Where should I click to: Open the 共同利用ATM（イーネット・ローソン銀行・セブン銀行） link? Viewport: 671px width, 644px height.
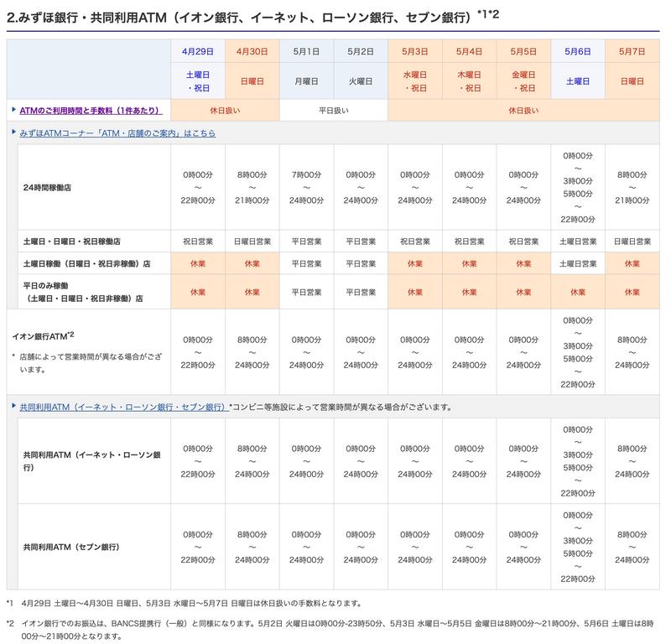pos(122,407)
